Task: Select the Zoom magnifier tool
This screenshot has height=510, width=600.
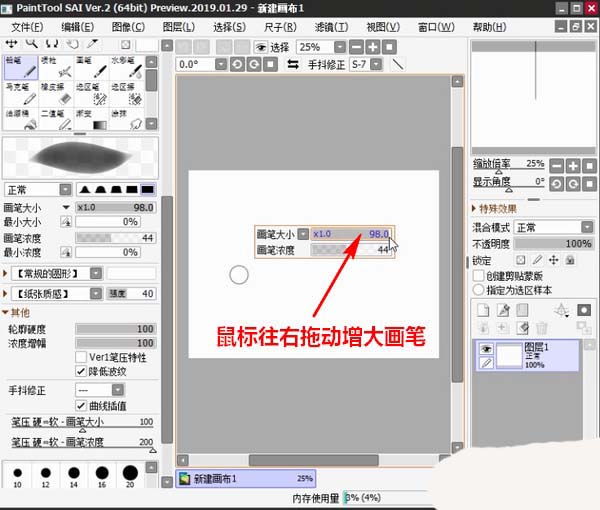Action: 32,44
